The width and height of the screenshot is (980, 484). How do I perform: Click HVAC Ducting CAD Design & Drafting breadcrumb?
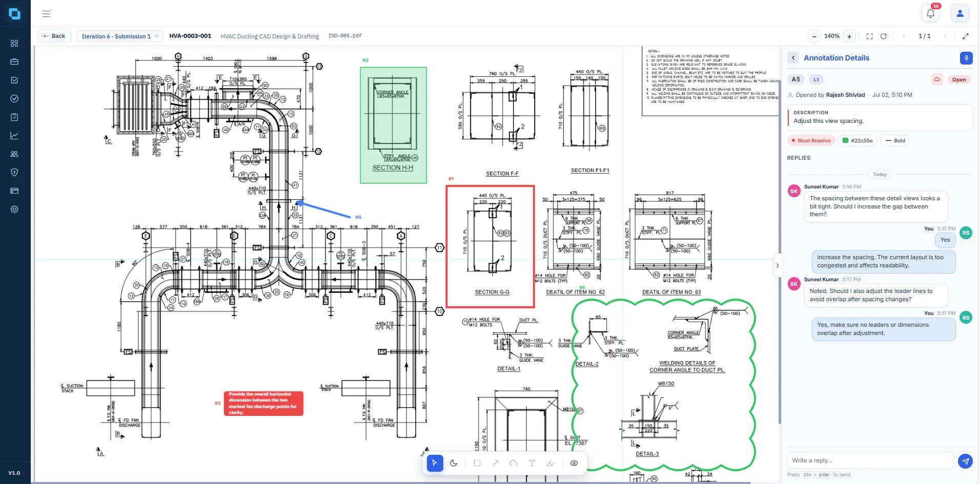[270, 36]
